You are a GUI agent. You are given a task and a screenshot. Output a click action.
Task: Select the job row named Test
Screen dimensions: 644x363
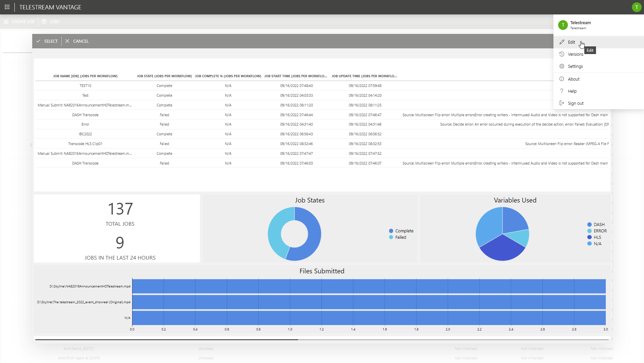[322, 95]
